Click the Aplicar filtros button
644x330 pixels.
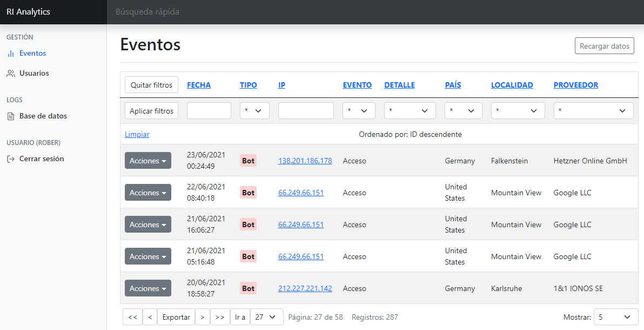click(x=151, y=111)
